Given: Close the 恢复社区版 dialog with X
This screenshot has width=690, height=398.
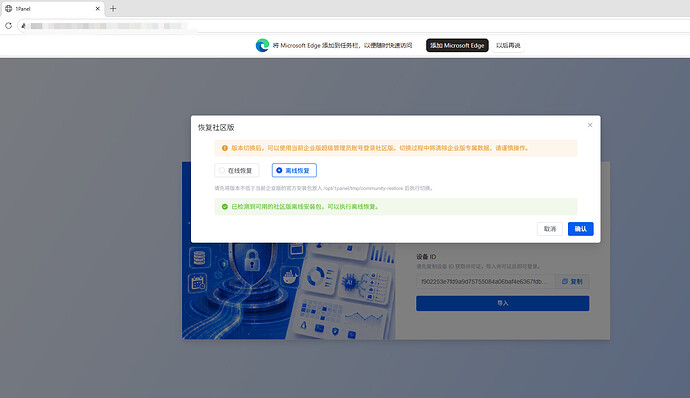Looking at the screenshot, I should [590, 125].
